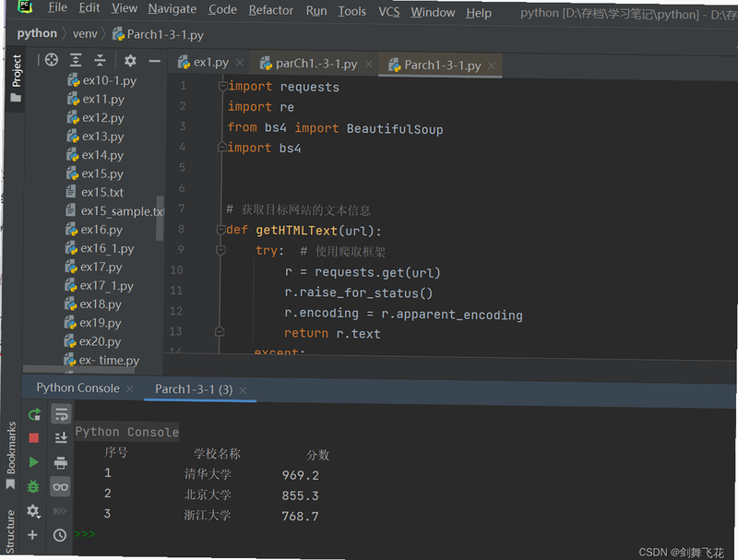Close the Parch1-3-1.py editor tab

point(492,66)
